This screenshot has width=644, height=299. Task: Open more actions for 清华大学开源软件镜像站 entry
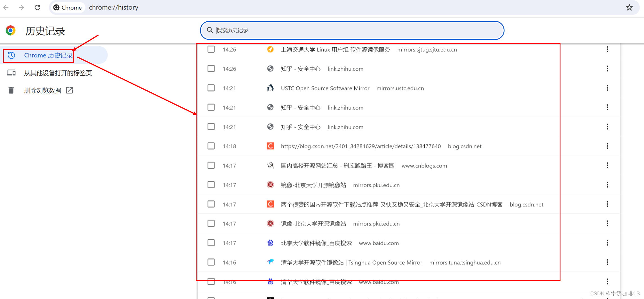[x=607, y=262]
